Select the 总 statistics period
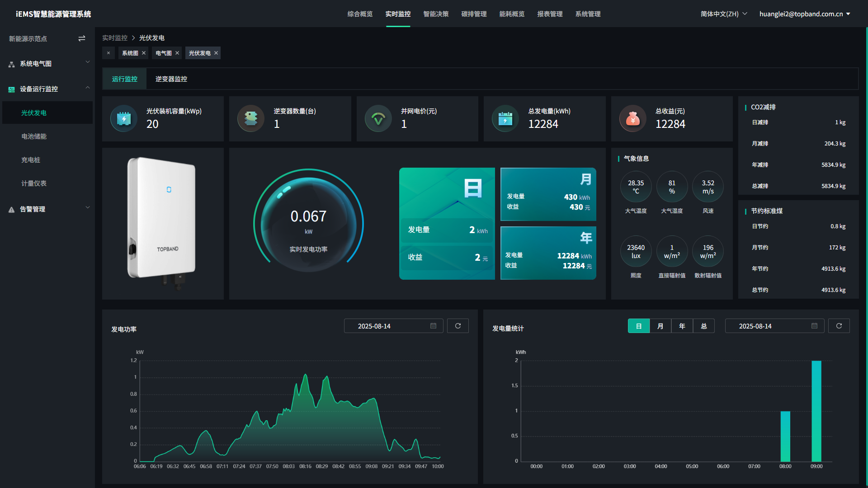This screenshot has width=868, height=488. (x=704, y=326)
